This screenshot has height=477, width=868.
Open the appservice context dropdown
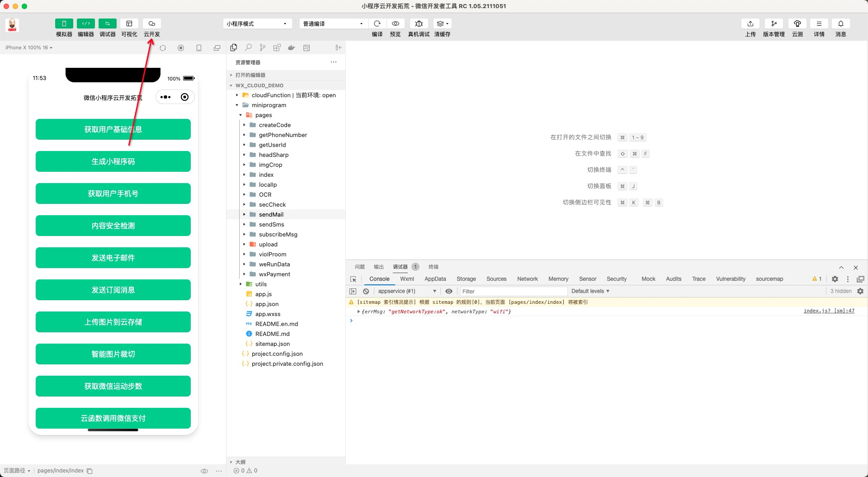407,291
